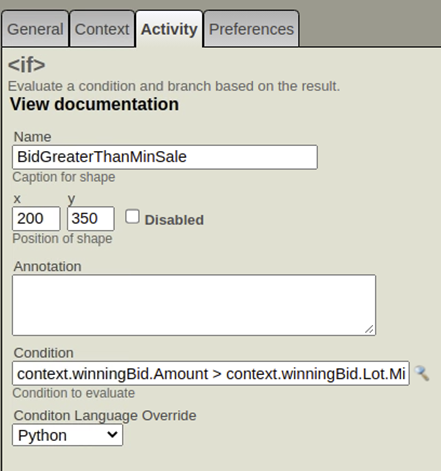This screenshot has width=441, height=471.
Task: Open the condition expression editor magnifier icon
Action: 422,373
